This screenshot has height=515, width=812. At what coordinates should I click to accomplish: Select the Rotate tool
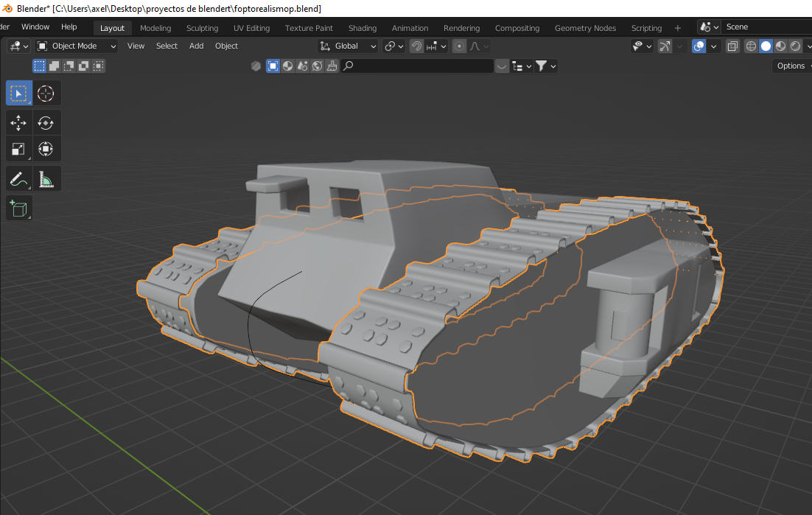point(46,122)
